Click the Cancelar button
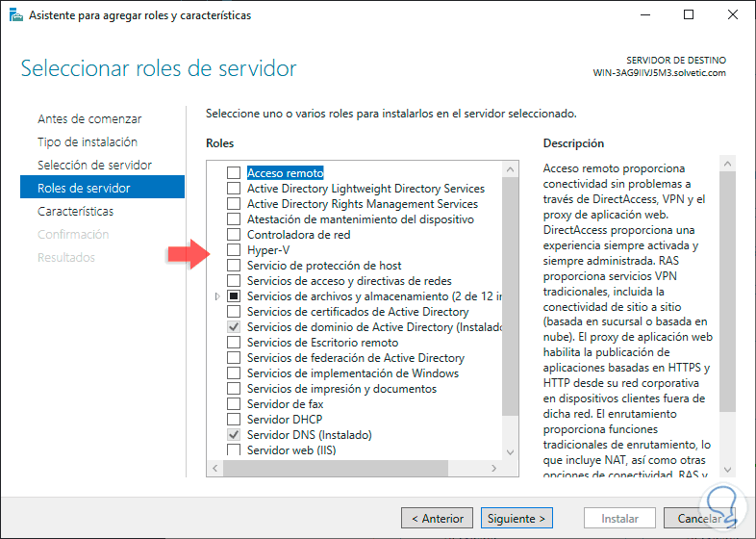756x539 pixels. pyautogui.click(x=699, y=518)
